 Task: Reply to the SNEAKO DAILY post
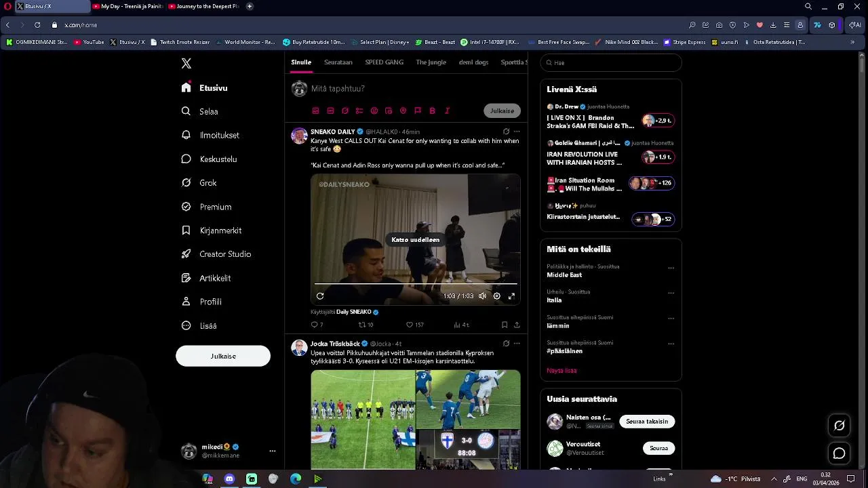pyautogui.click(x=317, y=325)
